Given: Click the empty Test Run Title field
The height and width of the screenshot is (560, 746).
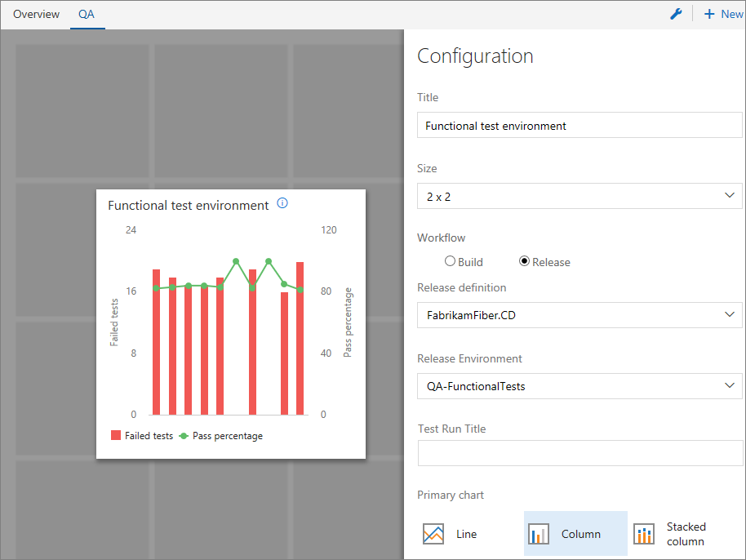Looking at the screenshot, I should [580, 453].
